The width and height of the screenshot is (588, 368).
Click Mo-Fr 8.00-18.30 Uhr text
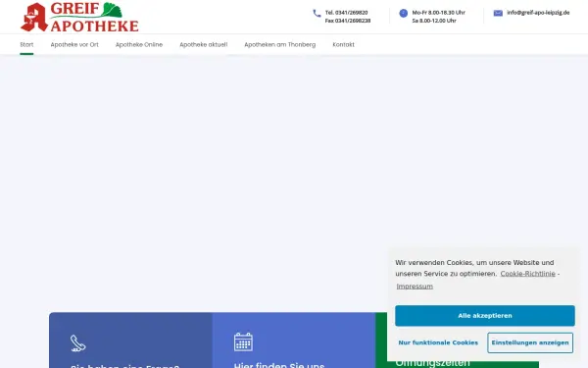coord(438,13)
